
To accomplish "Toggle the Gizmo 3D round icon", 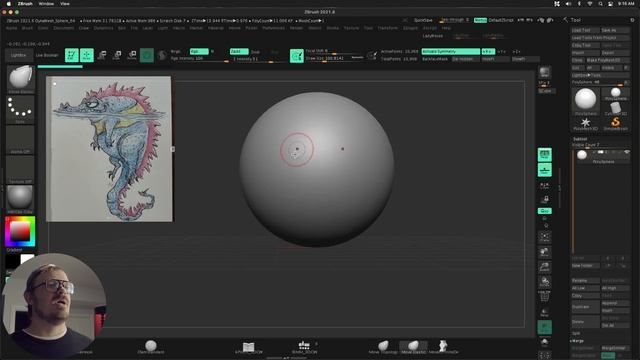I will pos(147,55).
